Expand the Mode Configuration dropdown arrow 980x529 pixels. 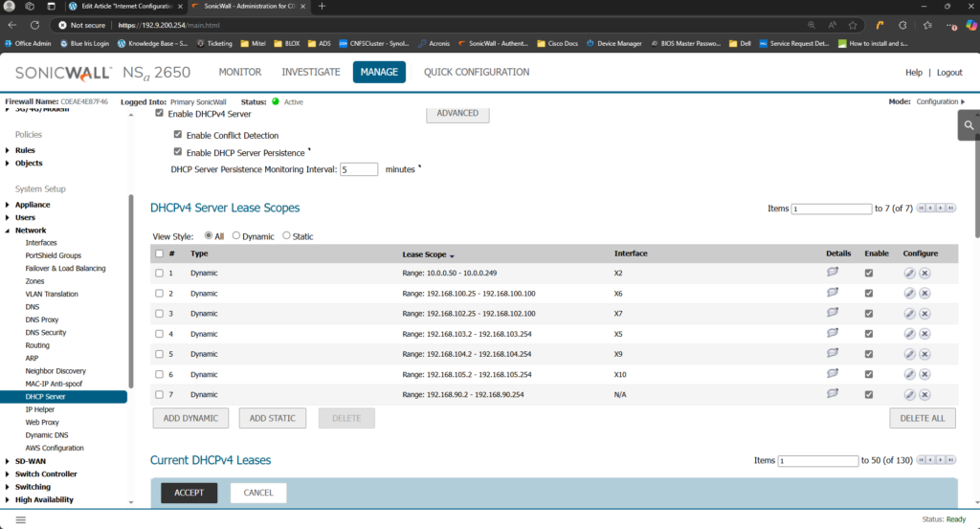click(963, 101)
